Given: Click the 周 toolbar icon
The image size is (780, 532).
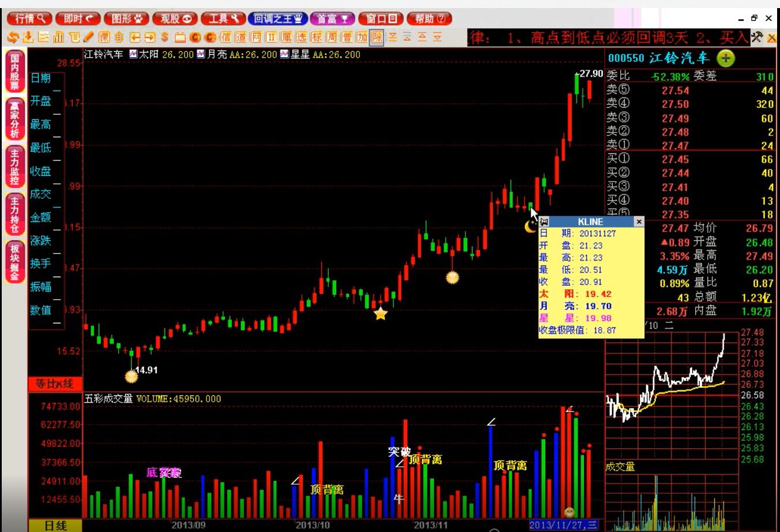Looking at the screenshot, I should click(x=331, y=37).
